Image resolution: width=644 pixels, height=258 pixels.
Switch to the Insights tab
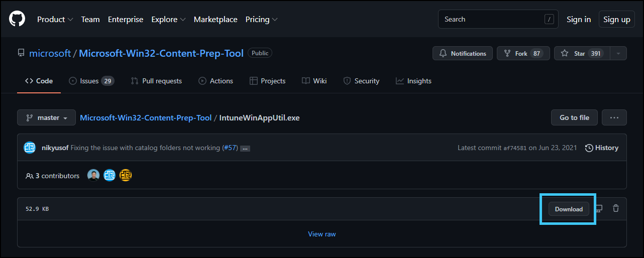pyautogui.click(x=413, y=81)
